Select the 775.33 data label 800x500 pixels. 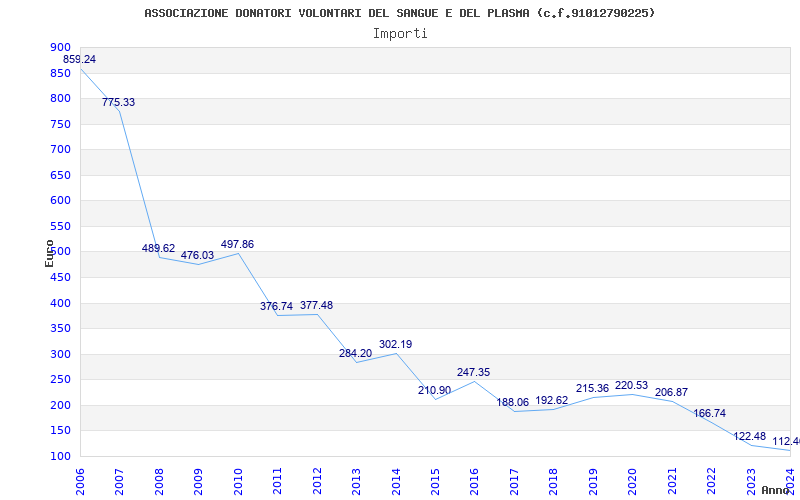pyautogui.click(x=118, y=102)
